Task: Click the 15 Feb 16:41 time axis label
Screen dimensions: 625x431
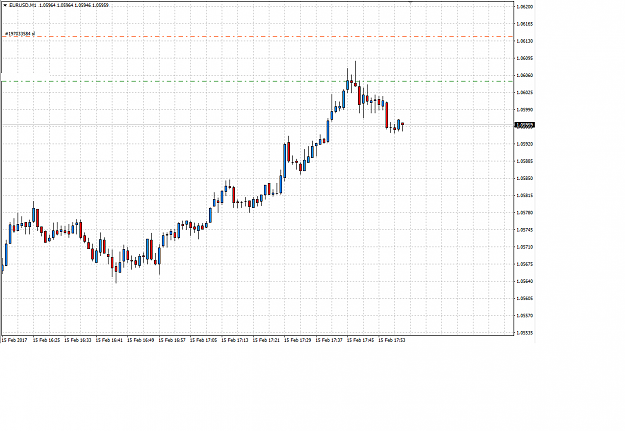Action: point(109,340)
